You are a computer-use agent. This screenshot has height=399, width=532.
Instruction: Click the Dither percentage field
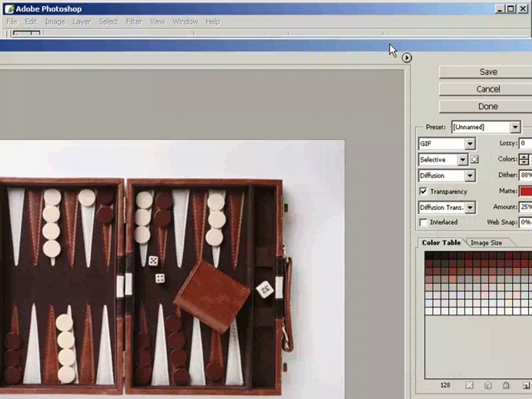(x=525, y=176)
